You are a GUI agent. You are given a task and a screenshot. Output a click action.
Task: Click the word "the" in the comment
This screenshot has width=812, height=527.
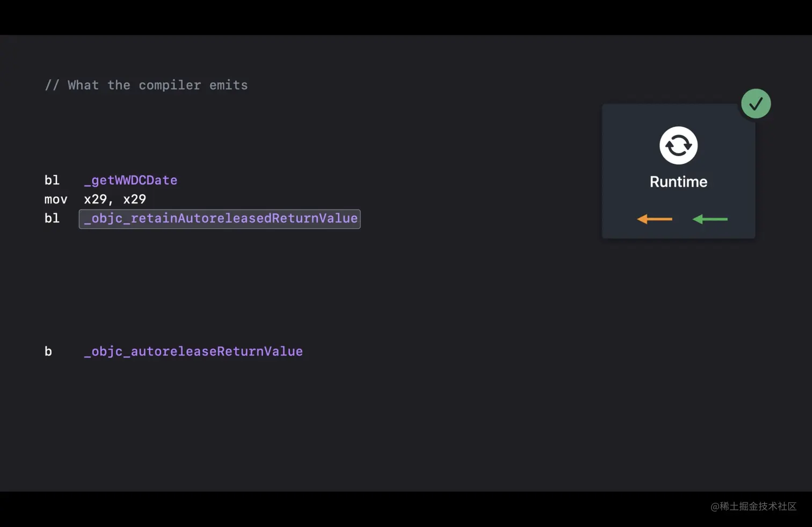coord(119,85)
